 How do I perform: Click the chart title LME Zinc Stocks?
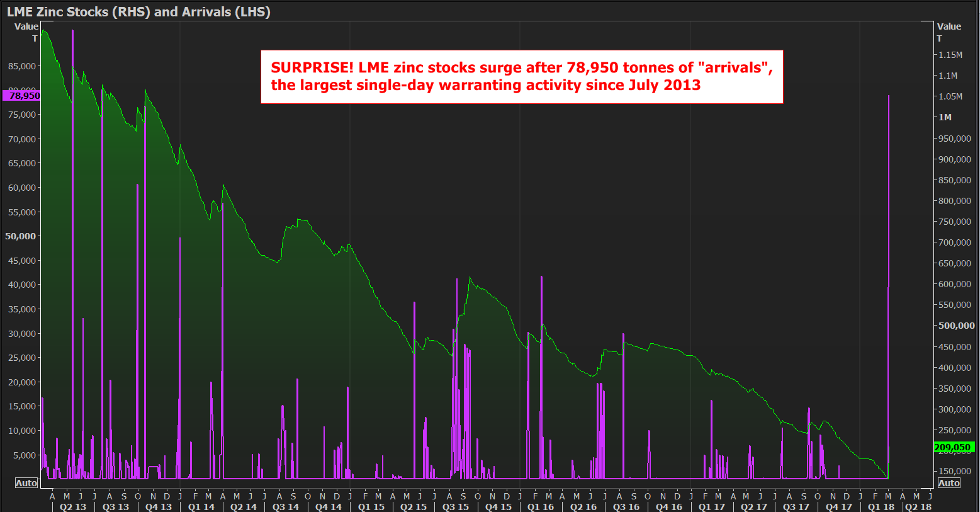(x=138, y=11)
